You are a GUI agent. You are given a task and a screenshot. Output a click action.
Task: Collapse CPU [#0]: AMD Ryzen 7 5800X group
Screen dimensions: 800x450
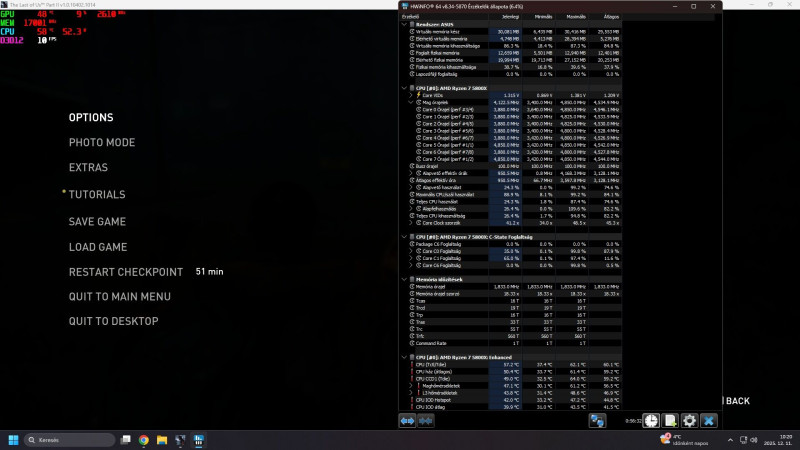404,88
